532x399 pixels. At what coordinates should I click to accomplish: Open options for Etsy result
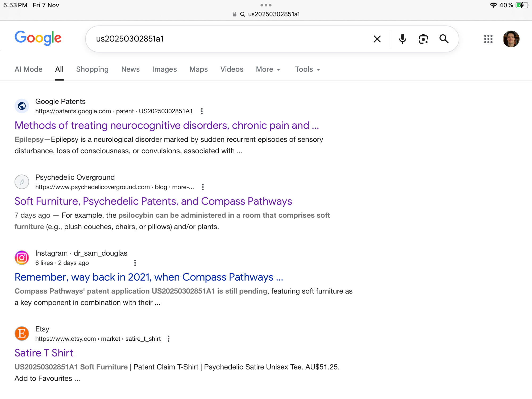[168, 339]
